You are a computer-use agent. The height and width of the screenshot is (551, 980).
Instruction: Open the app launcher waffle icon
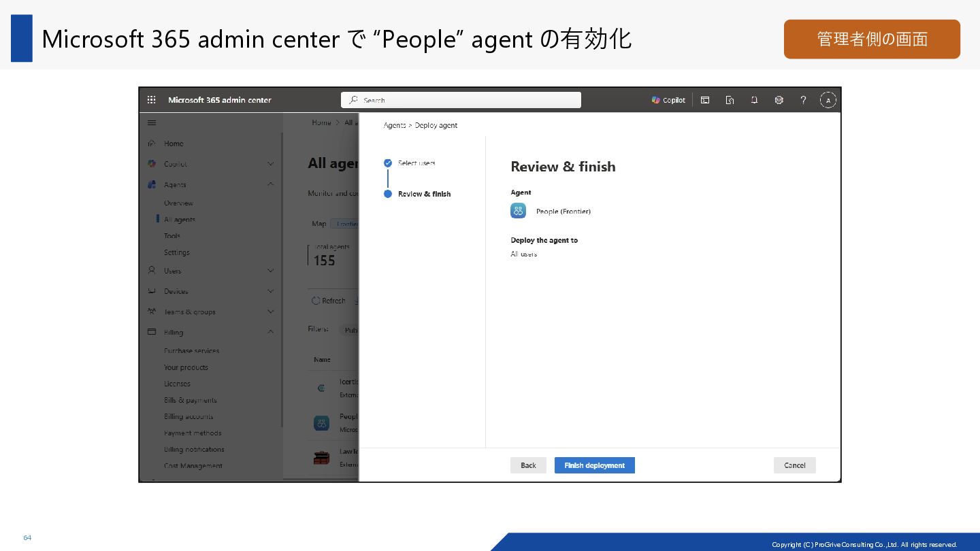(151, 100)
